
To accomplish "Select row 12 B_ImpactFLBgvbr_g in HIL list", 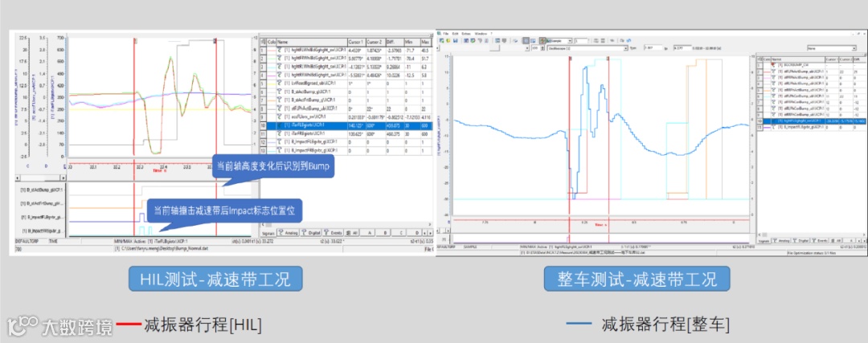I will click(346, 141).
